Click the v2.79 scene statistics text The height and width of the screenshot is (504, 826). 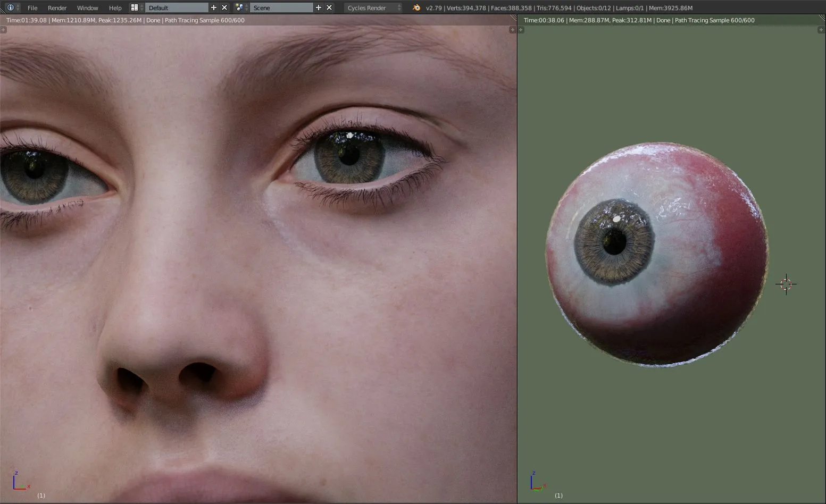(x=559, y=8)
